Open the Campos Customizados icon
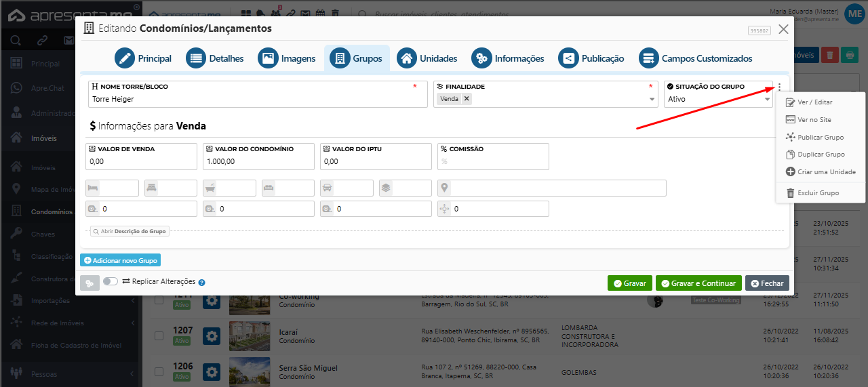This screenshot has height=387, width=868. [x=649, y=58]
